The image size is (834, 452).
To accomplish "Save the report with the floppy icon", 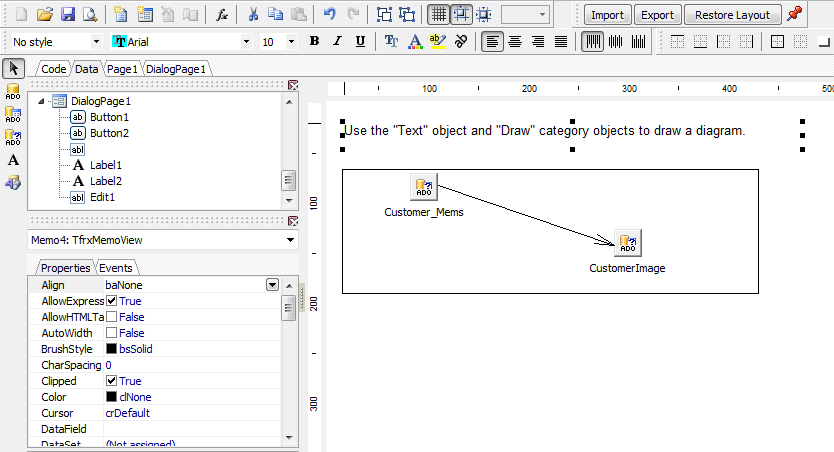I will [x=68, y=14].
